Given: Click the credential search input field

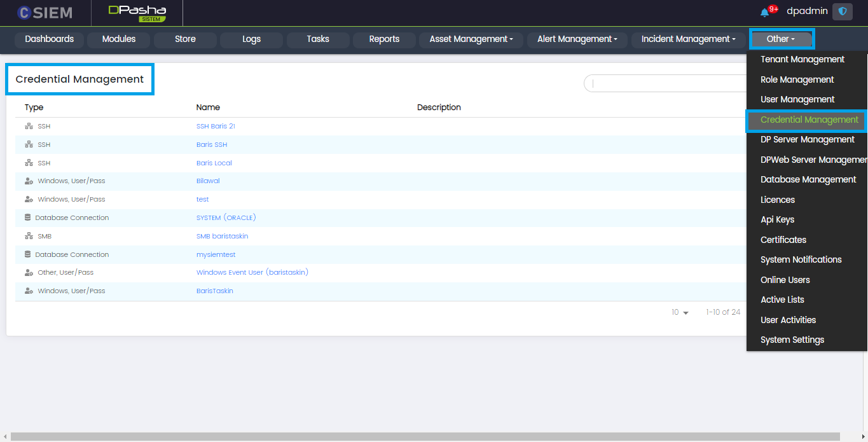Looking at the screenshot, I should tap(665, 83).
